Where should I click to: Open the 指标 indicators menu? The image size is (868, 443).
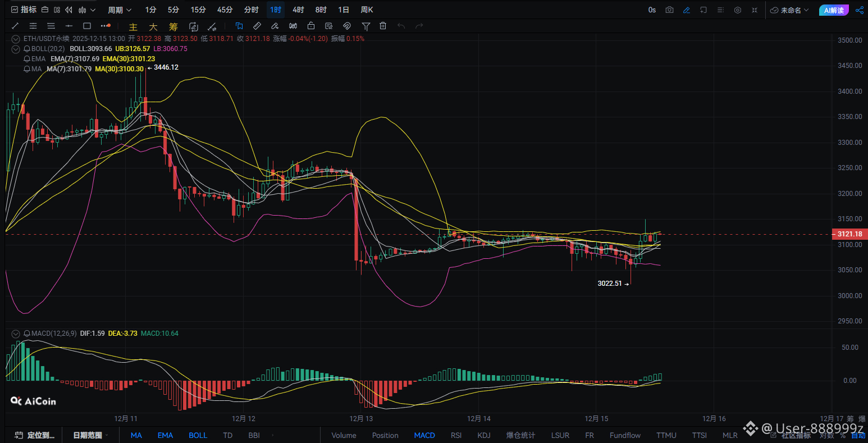pos(23,10)
